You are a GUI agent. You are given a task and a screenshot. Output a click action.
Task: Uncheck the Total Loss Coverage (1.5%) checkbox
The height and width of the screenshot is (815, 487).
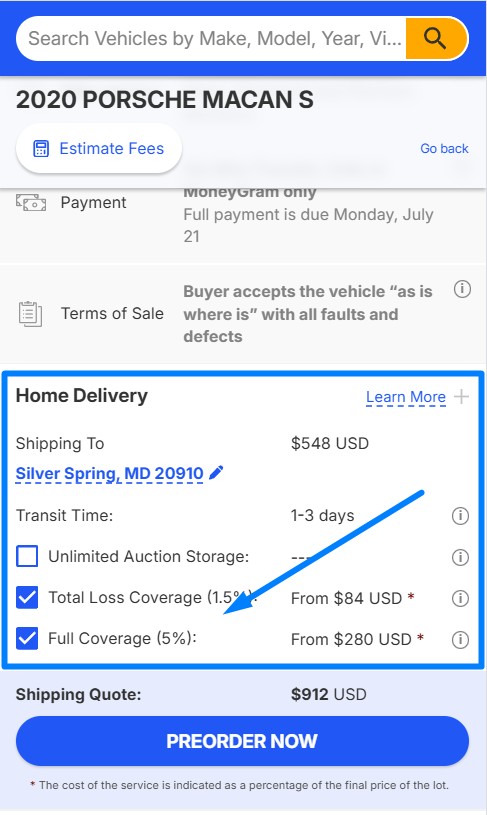(27, 598)
